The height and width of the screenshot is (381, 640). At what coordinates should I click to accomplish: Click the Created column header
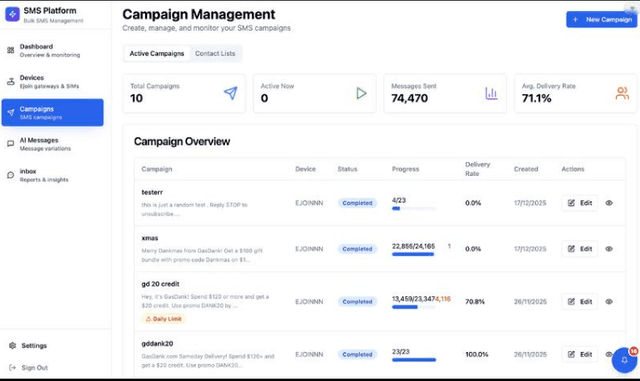point(526,169)
